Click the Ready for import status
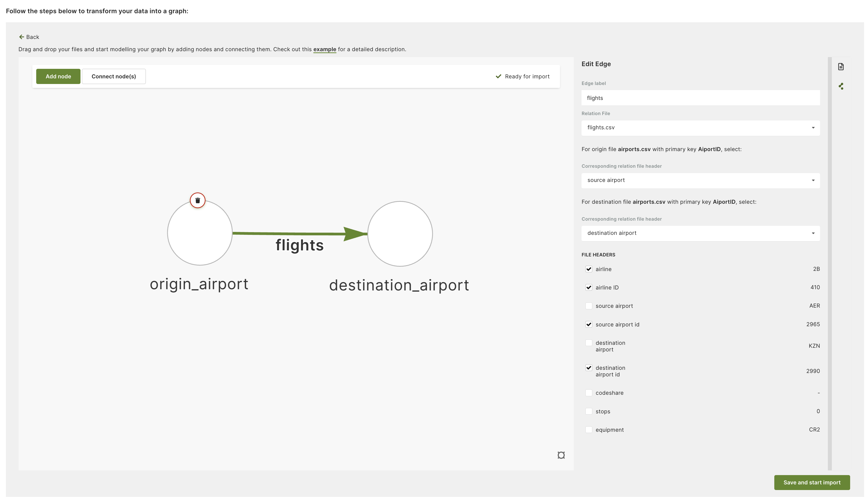Screen dimensions: 868x503 coord(523,77)
